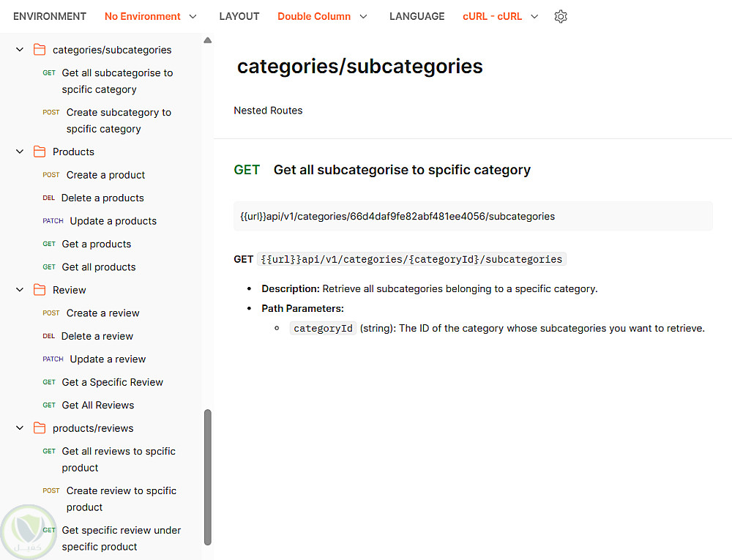Open the Delete a review request
The image size is (732, 560).
click(97, 336)
